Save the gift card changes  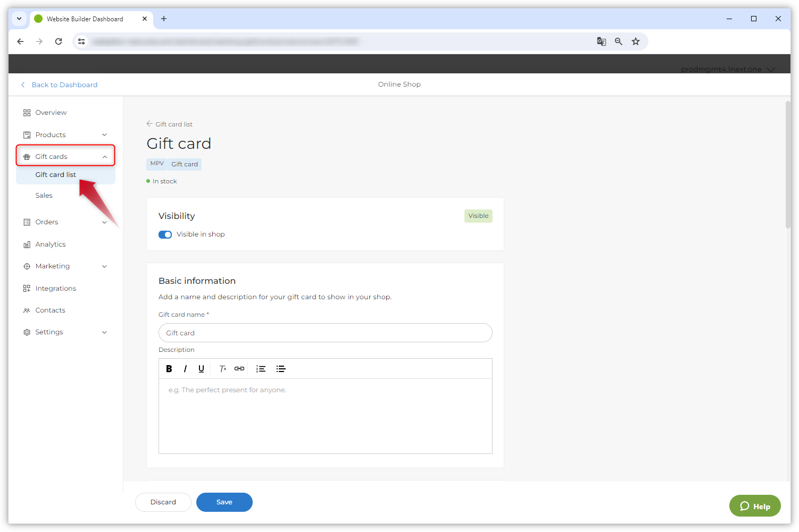point(224,502)
